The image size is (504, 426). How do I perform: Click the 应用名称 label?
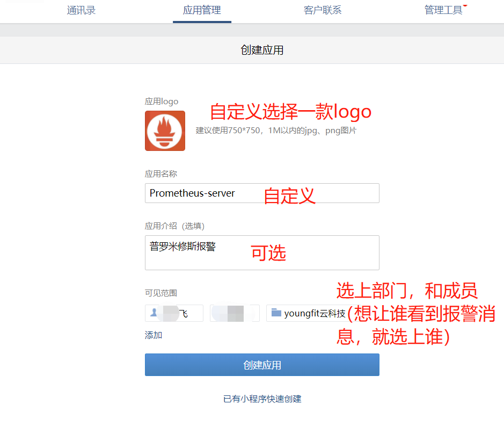pyautogui.click(x=160, y=174)
